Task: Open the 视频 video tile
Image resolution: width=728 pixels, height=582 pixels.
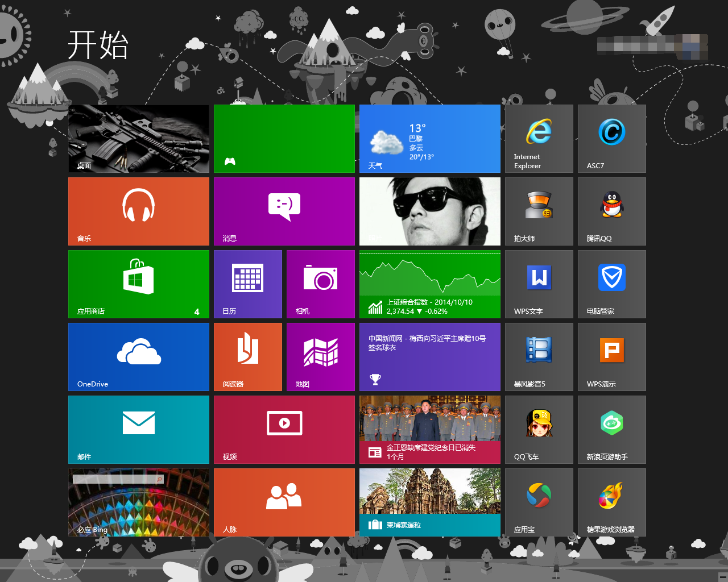Action: click(x=284, y=430)
